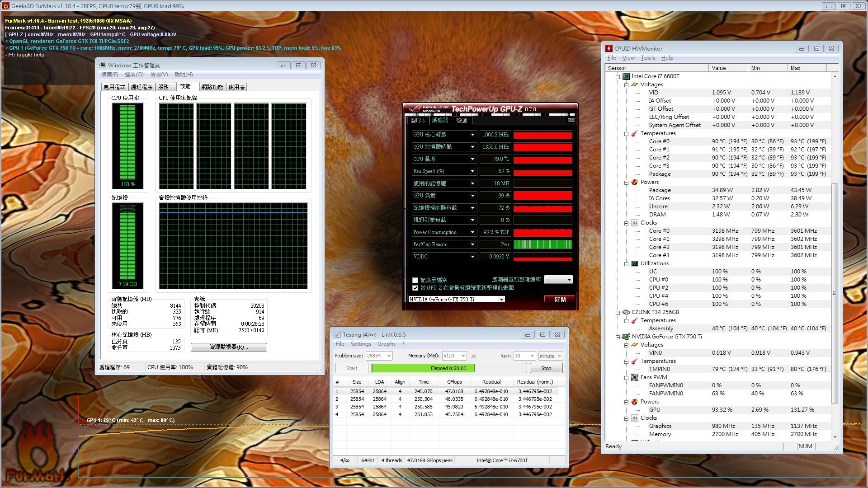Click the CPU Clocks icon in HWMonitor
This screenshot has width=868, height=488.
(x=635, y=223)
